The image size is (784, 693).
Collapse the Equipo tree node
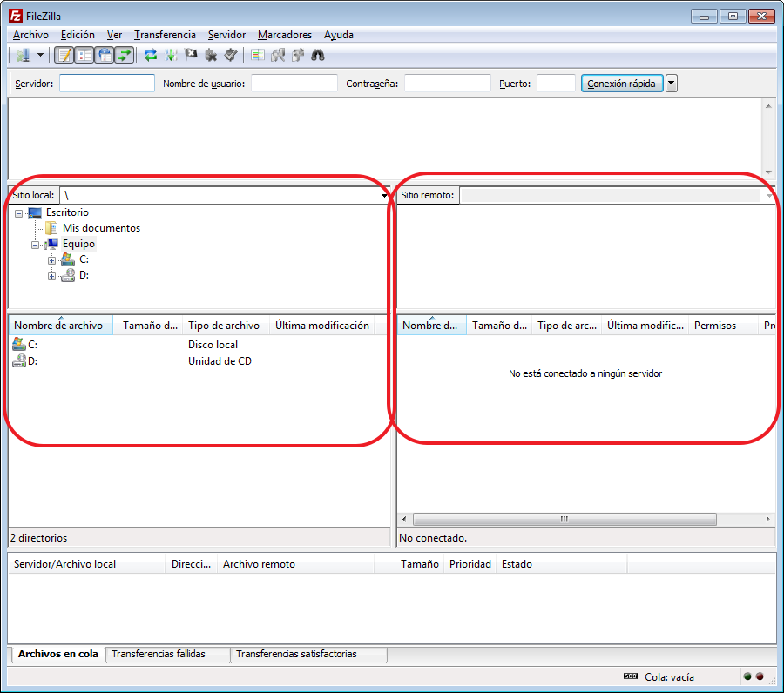click(x=36, y=245)
